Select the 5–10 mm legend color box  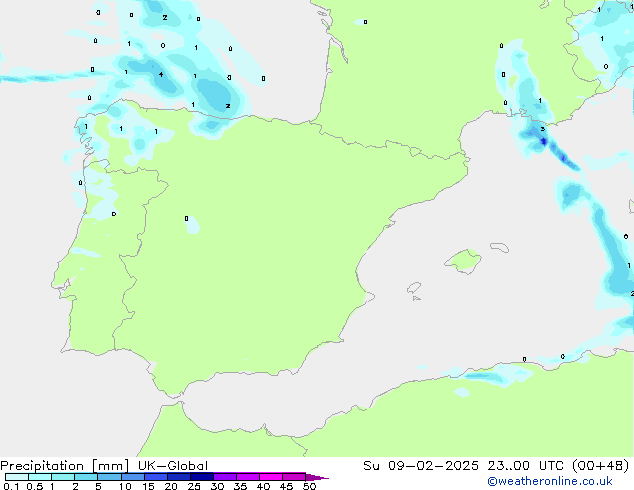109,477
